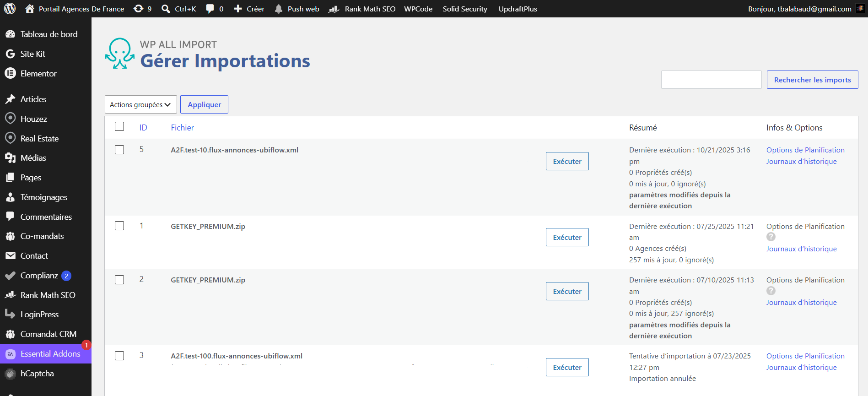Click the Témoignages sidebar icon
Screen dimensions: 868x396
pyautogui.click(x=10, y=197)
